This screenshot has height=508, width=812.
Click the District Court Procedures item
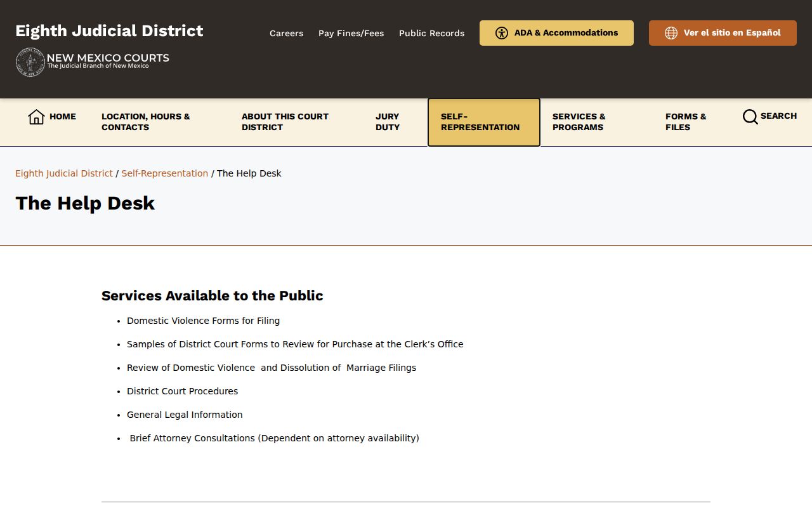point(183,391)
